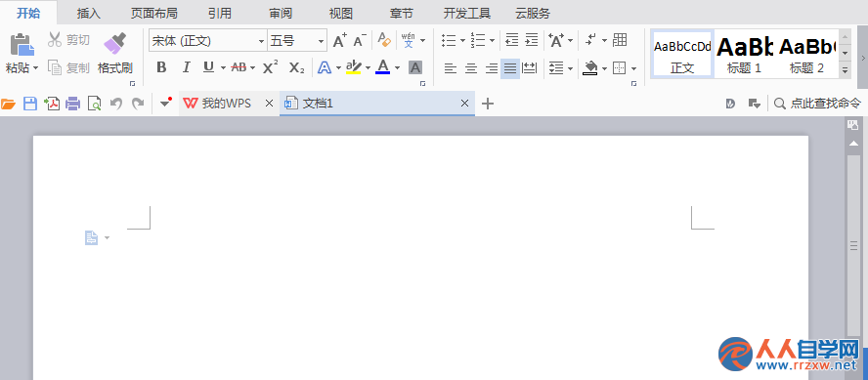This screenshot has width=868, height=380.
Task: Apply subscript X₂ formatting
Action: [297, 67]
